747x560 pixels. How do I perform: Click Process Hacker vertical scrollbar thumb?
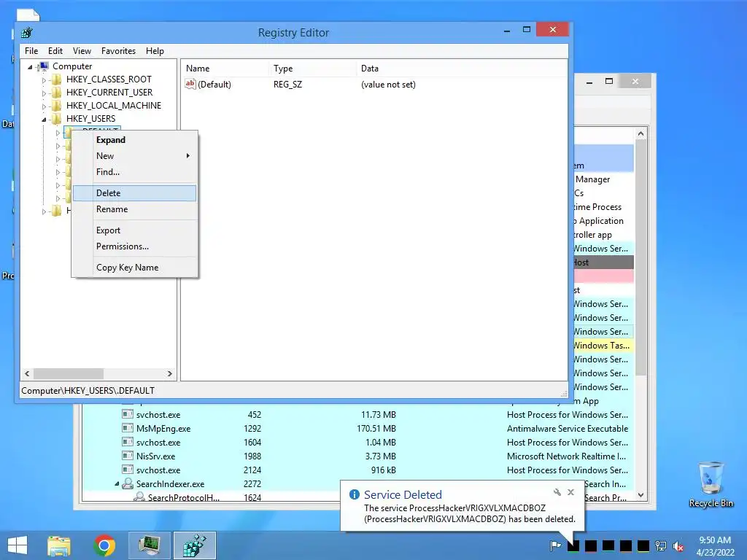640,257
